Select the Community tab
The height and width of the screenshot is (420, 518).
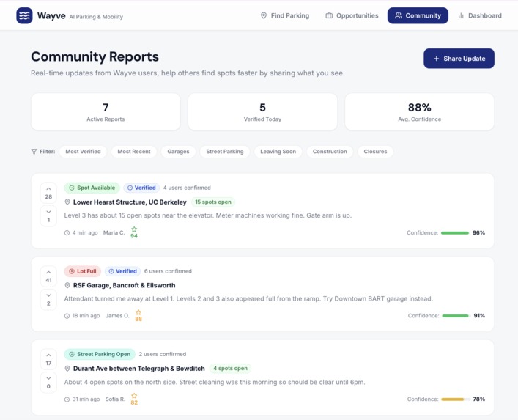click(x=418, y=15)
